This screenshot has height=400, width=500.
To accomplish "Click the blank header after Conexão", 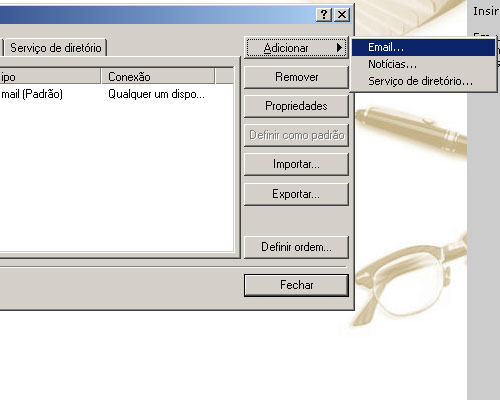I will click(224, 77).
